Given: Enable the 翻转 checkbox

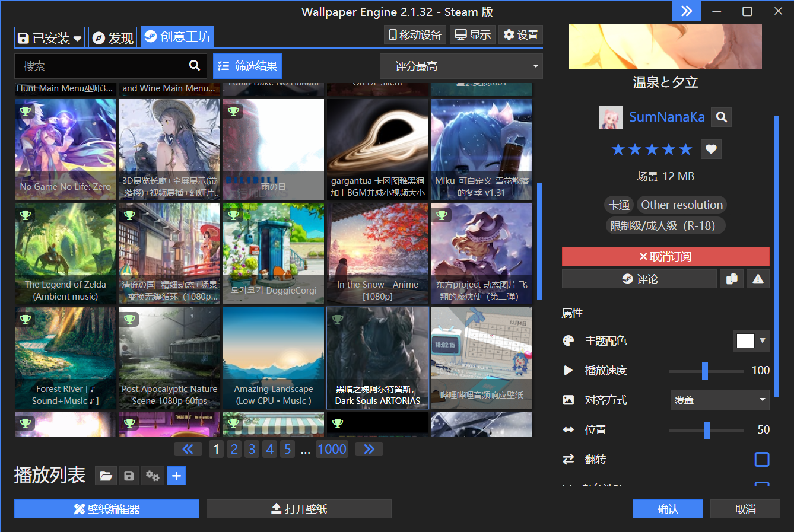Looking at the screenshot, I should (x=761, y=459).
